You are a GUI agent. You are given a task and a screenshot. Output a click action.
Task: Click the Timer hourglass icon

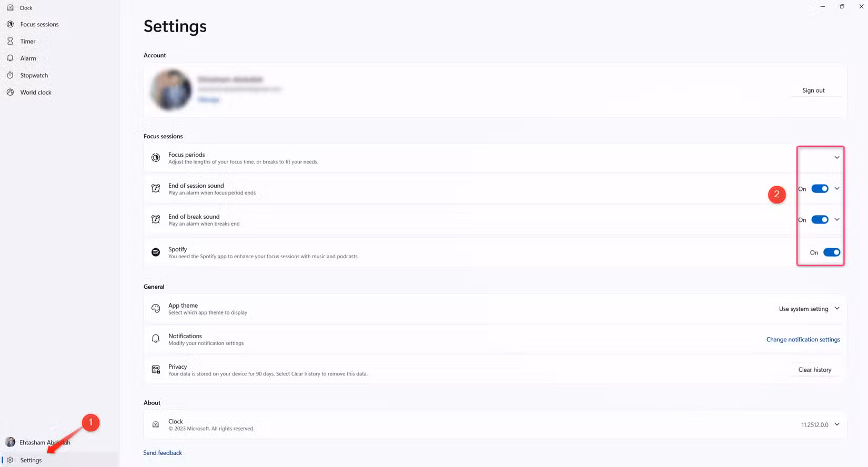[x=10, y=41]
